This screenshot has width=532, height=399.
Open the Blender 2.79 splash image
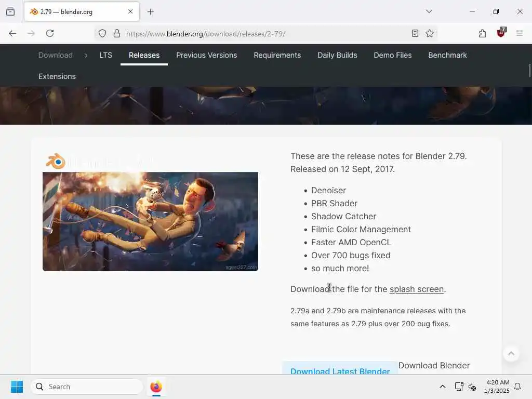(x=150, y=221)
